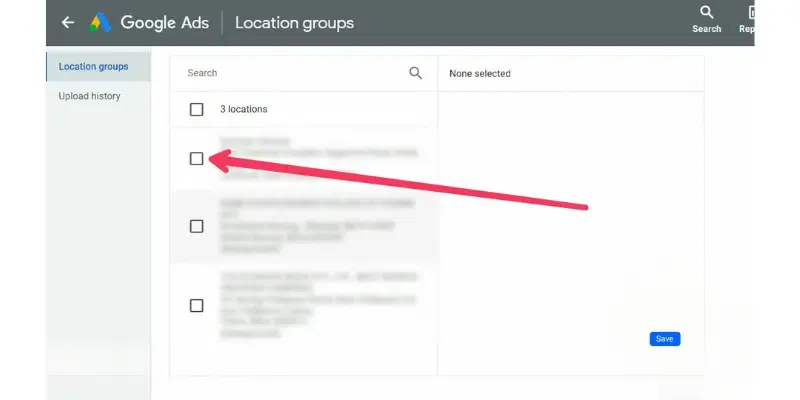
Task: Click the blue Save button
Action: click(665, 339)
